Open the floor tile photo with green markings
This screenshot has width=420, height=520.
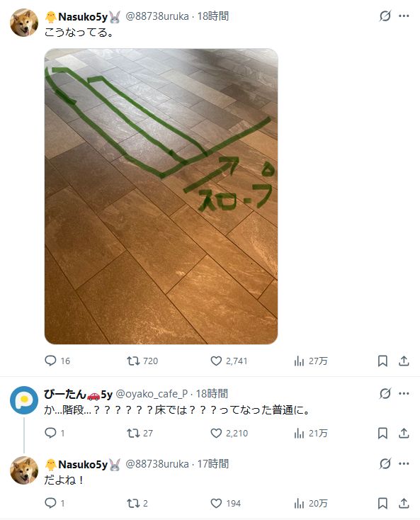161,196
